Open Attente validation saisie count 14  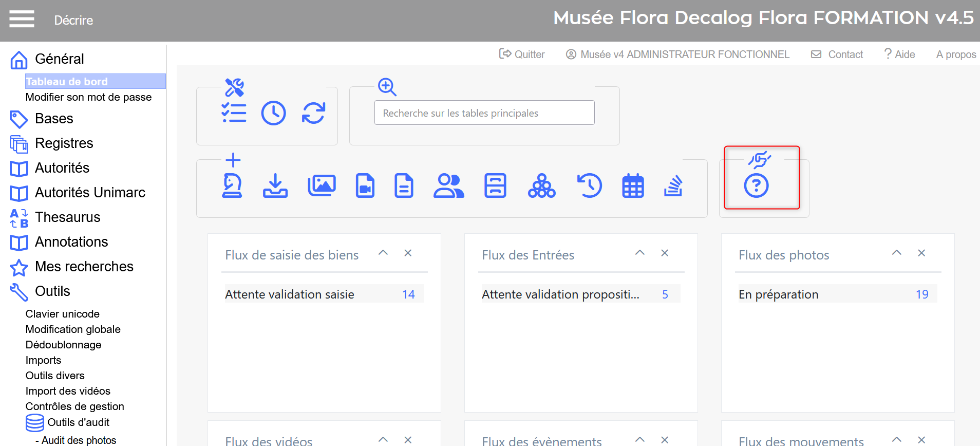pos(408,294)
